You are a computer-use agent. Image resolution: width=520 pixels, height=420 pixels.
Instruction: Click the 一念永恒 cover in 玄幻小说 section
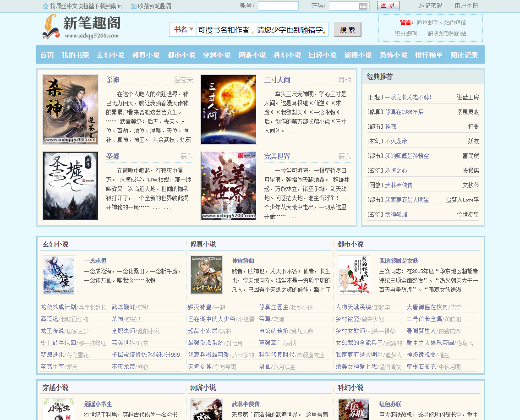click(x=59, y=274)
